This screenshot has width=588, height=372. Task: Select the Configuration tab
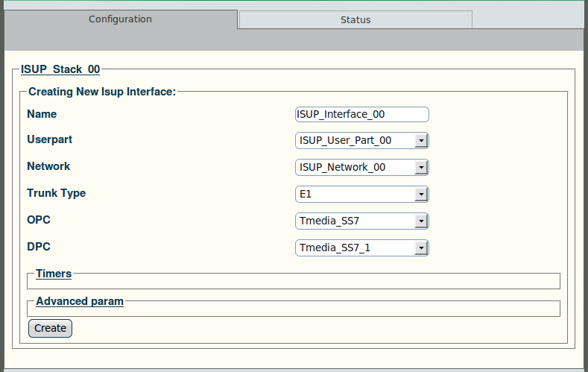pyautogui.click(x=121, y=19)
